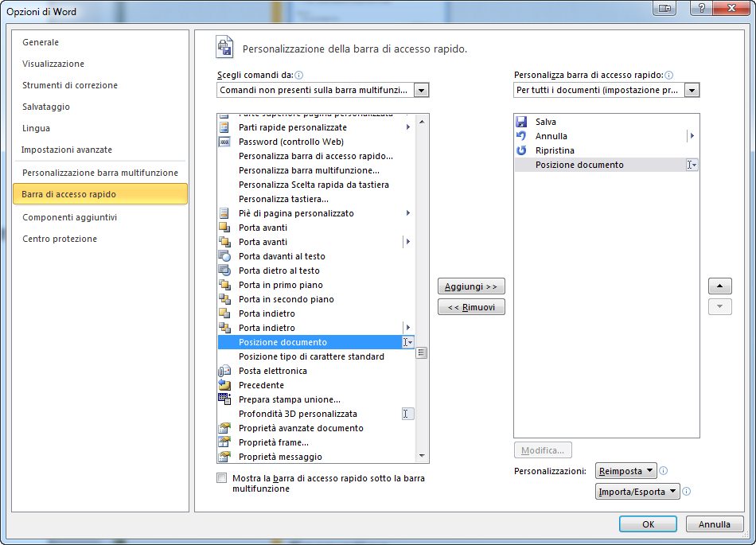Click the Password (controllo Web) icon
Image resolution: width=756 pixels, height=545 pixels.
click(x=224, y=142)
